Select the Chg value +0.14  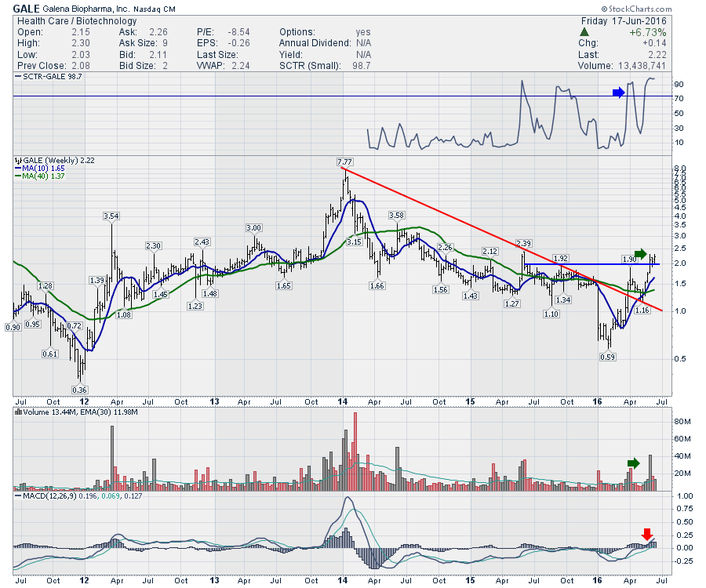click(x=654, y=43)
